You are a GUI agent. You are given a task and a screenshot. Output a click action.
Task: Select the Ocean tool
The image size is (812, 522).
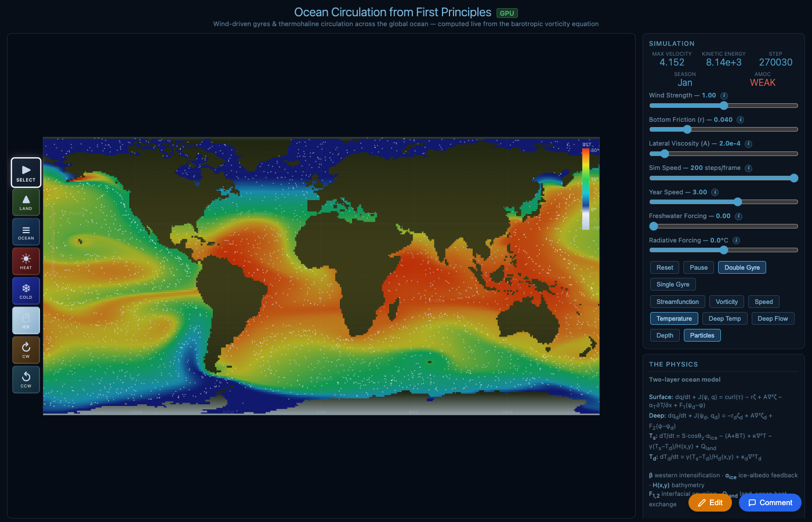click(26, 231)
